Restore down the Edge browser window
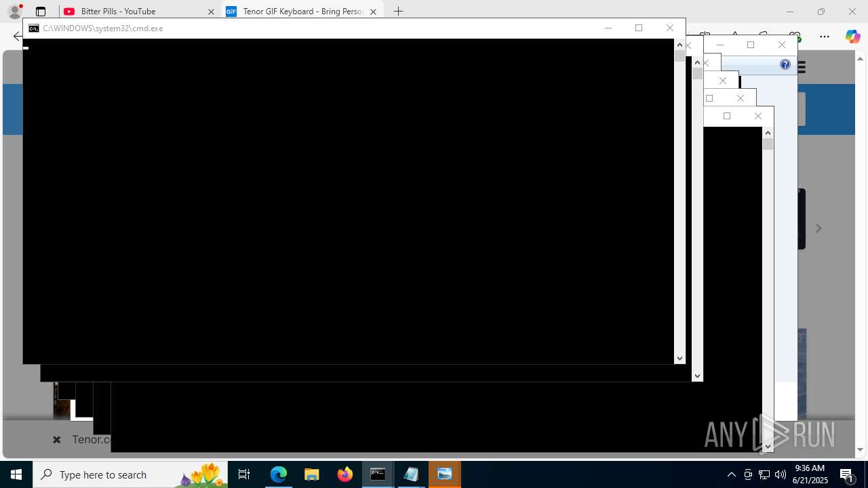The width and height of the screenshot is (868, 488). pos(821,12)
